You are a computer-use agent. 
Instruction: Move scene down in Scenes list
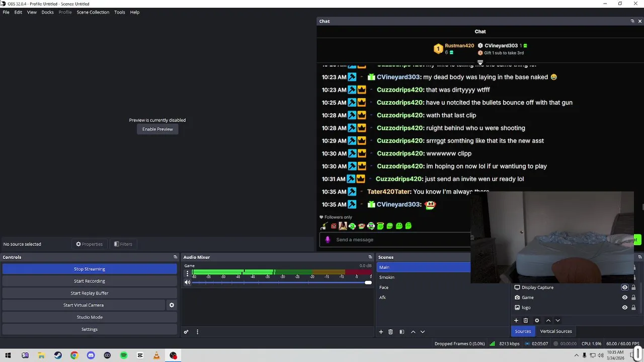[x=423, y=332]
